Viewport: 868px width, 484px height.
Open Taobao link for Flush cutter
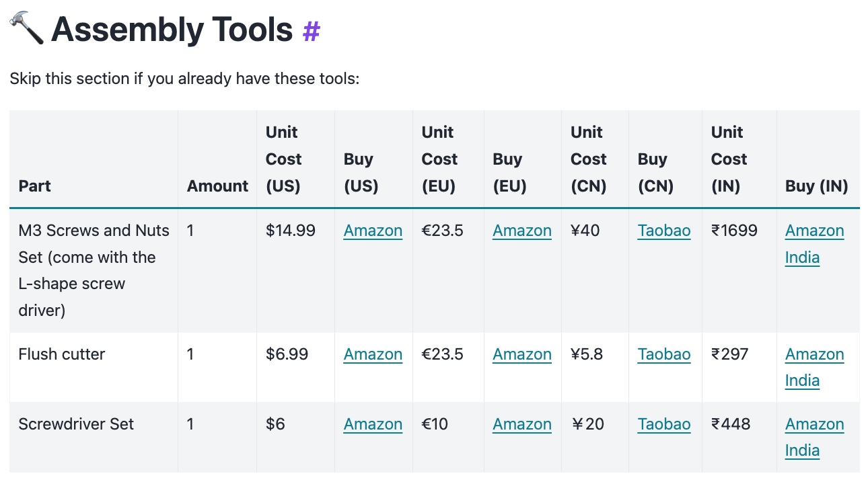(664, 354)
